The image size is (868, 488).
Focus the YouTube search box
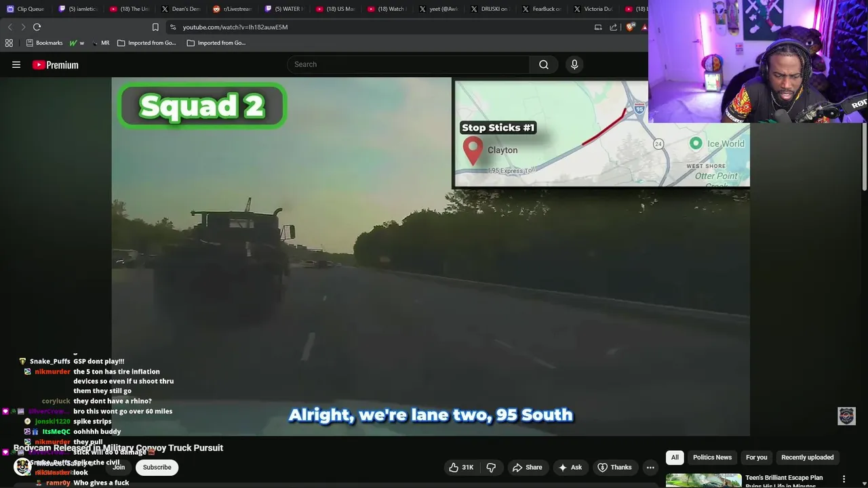coord(408,64)
